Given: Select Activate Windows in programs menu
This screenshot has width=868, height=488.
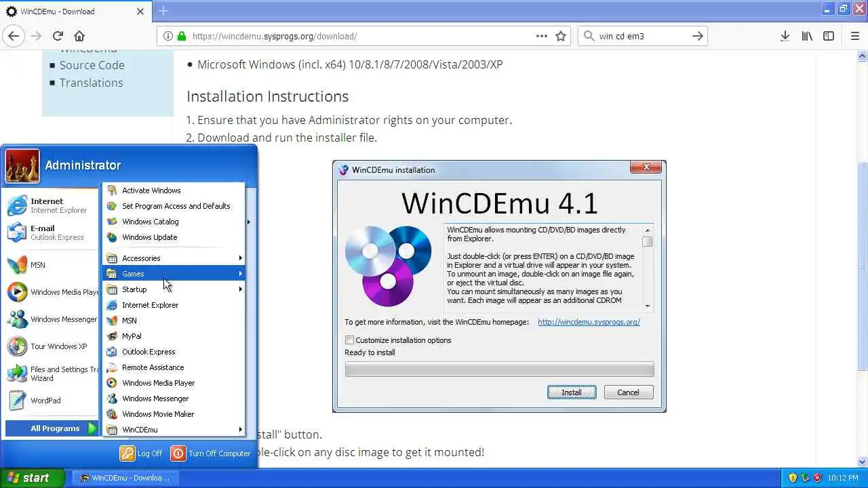Looking at the screenshot, I should 174,190.
